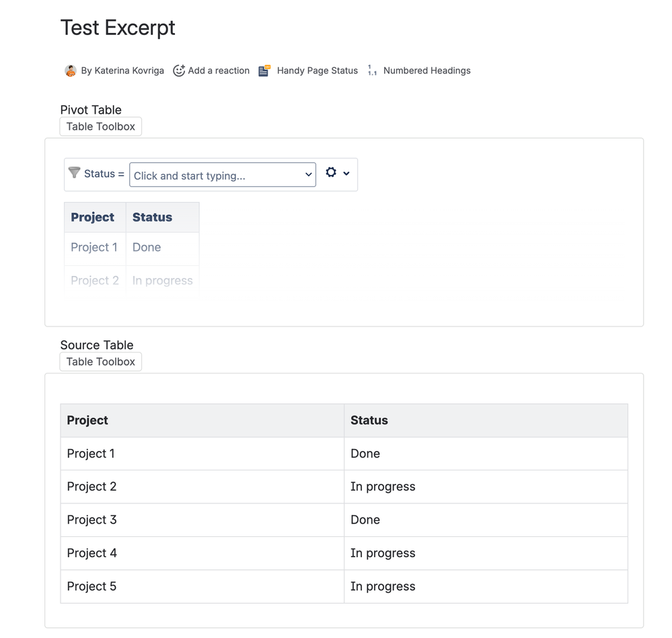
Task: Select the Project 3 cell in source table
Action: click(x=92, y=520)
